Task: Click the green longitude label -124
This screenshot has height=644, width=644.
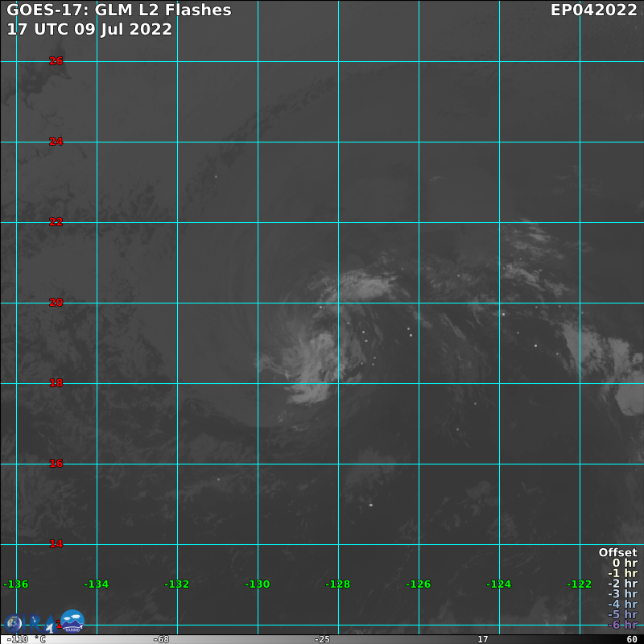Action: click(x=498, y=584)
